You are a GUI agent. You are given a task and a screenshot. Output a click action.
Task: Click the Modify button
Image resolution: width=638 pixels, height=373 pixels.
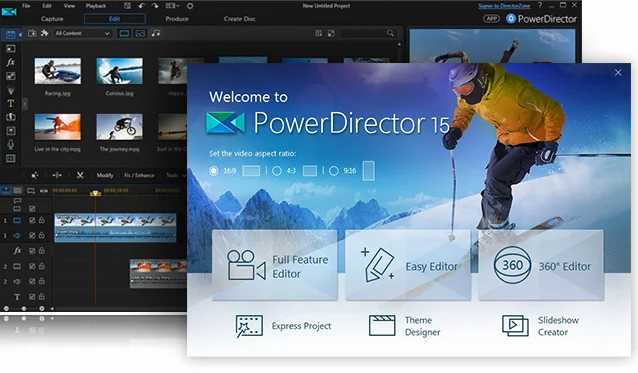[x=105, y=175]
